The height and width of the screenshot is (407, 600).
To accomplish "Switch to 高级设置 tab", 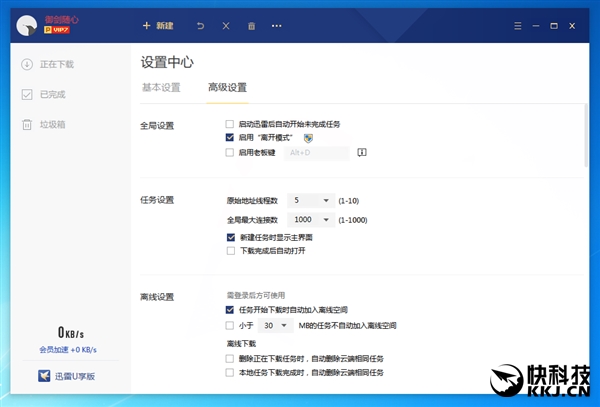I will point(227,88).
